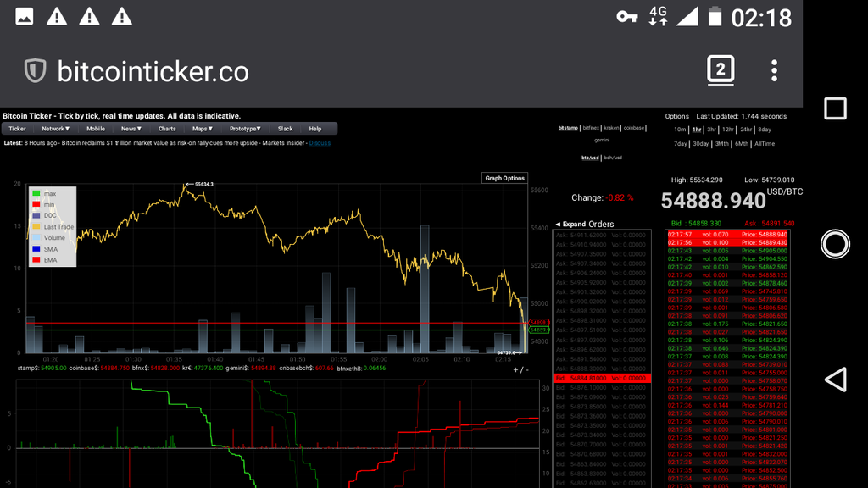The height and width of the screenshot is (488, 868).
Task: Tap the battery icon in status bar
Action: (x=715, y=17)
